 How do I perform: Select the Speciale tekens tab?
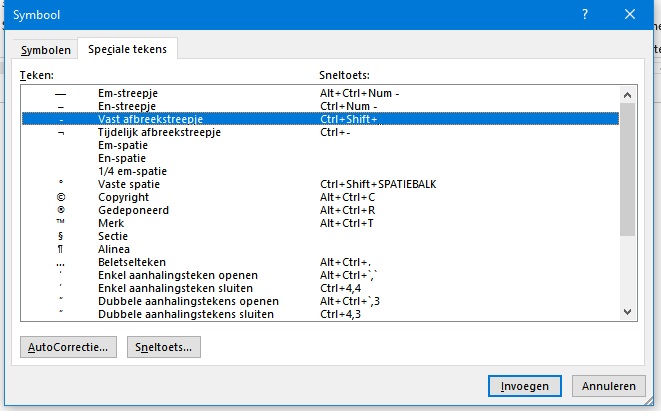click(129, 49)
